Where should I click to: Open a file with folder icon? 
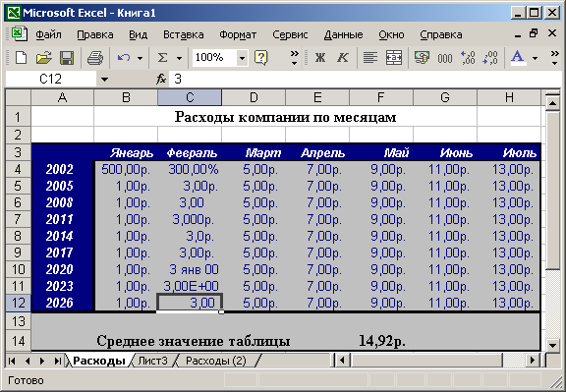(x=44, y=58)
